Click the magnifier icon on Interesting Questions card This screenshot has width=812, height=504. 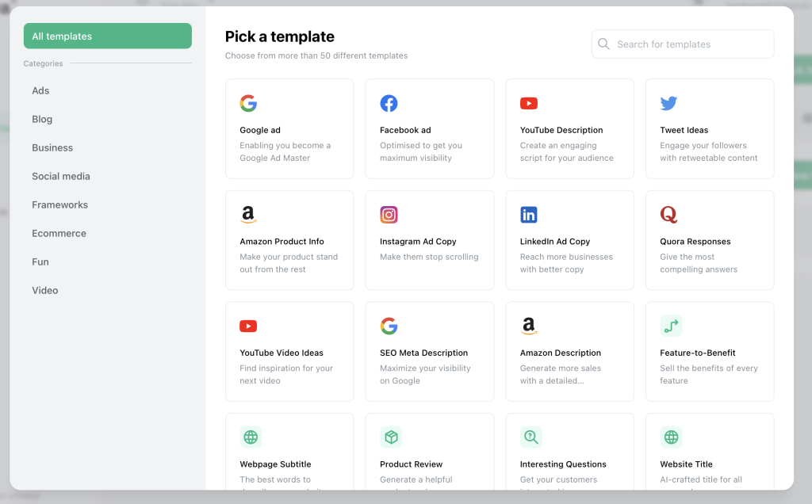point(530,437)
